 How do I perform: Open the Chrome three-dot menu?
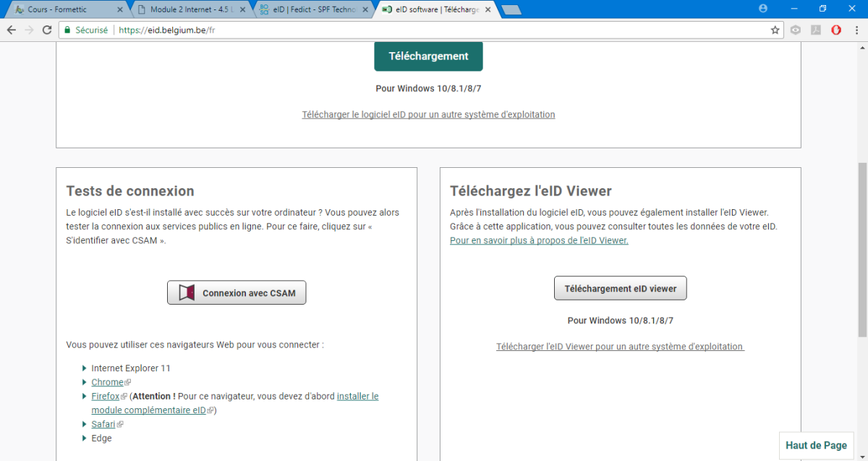click(856, 30)
